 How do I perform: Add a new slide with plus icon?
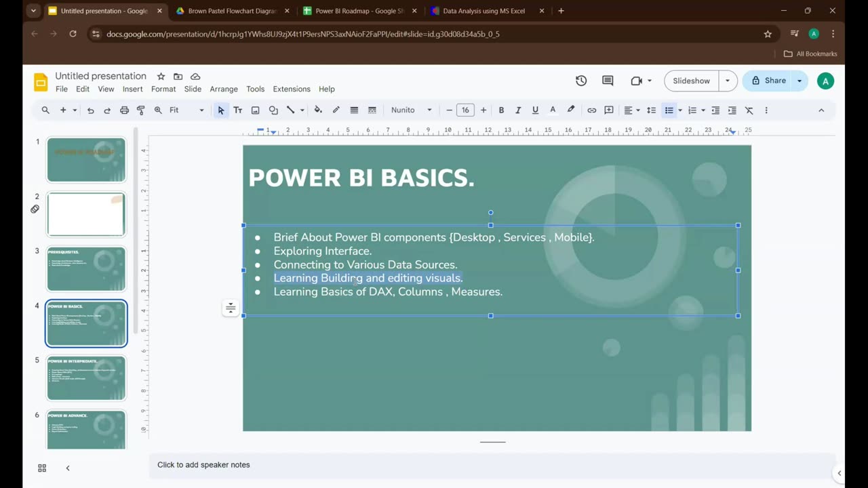coord(63,110)
